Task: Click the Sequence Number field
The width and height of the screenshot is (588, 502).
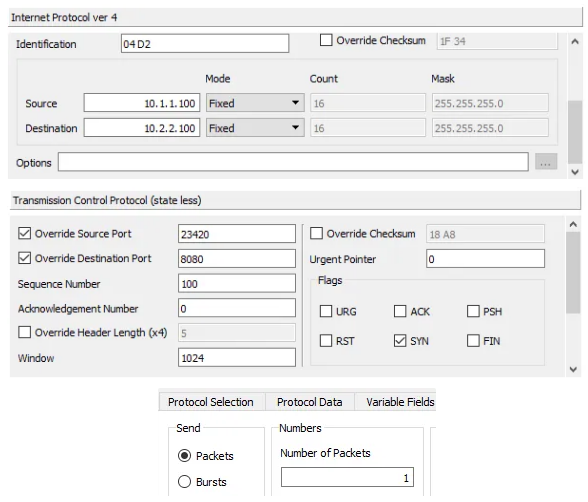Action: (x=237, y=283)
